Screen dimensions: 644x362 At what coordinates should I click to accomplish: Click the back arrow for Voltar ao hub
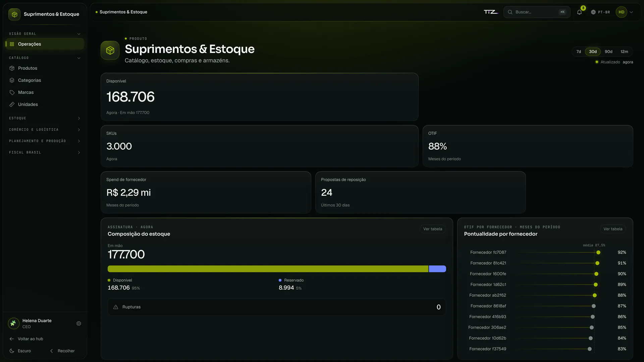pos(12,339)
